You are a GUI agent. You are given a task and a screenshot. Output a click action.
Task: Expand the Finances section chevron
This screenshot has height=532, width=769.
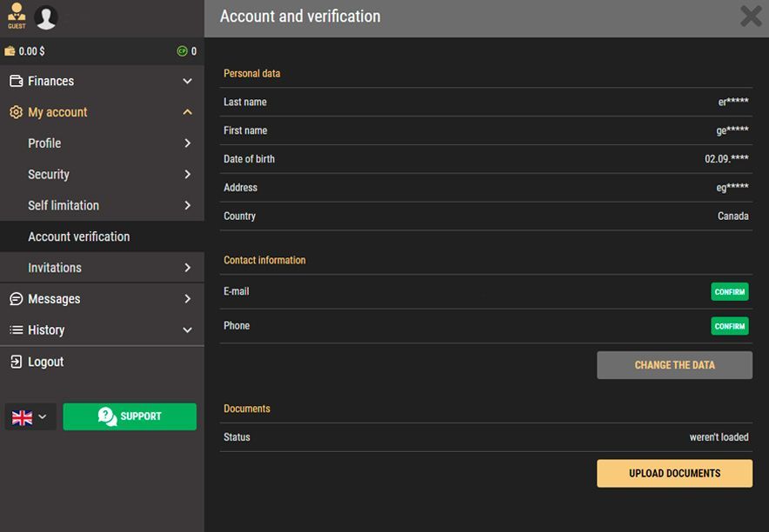187,81
